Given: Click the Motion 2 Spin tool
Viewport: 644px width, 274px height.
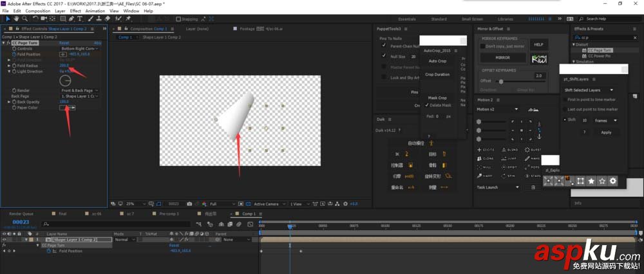Looking at the screenshot, I should pos(509,176).
